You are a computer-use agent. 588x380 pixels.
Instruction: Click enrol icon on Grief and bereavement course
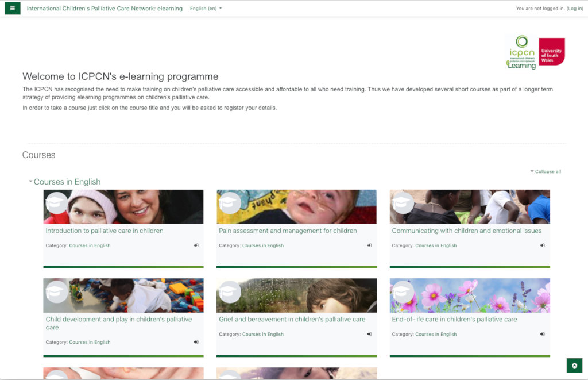pyautogui.click(x=369, y=334)
